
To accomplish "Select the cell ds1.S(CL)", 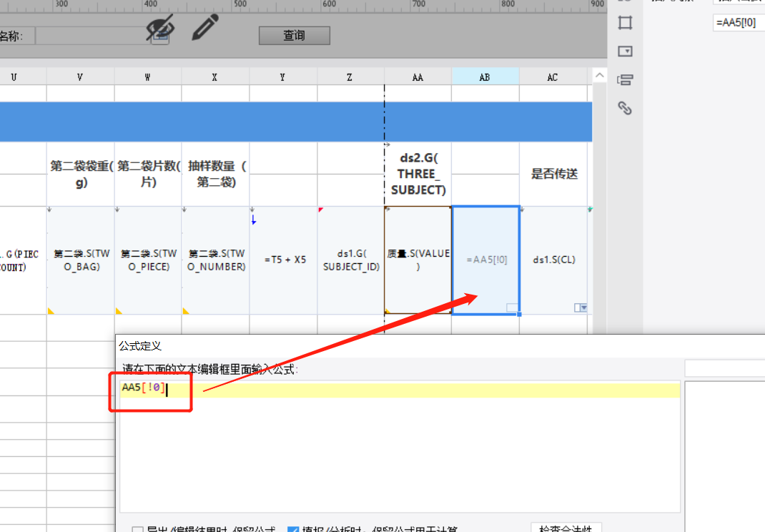I will (x=553, y=260).
